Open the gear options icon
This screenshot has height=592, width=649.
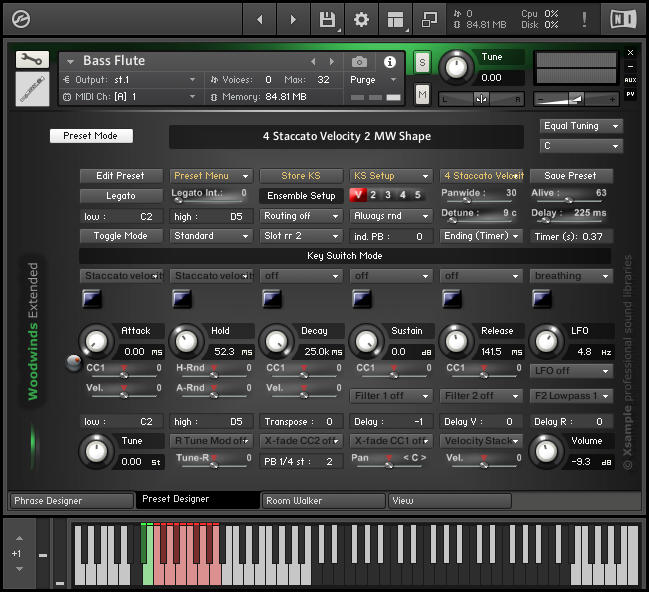[361, 19]
